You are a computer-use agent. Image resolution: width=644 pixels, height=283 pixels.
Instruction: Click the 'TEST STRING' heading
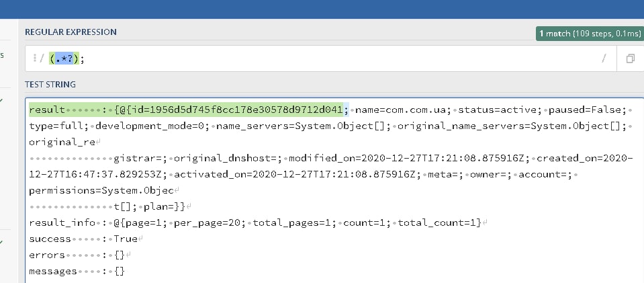coord(50,84)
